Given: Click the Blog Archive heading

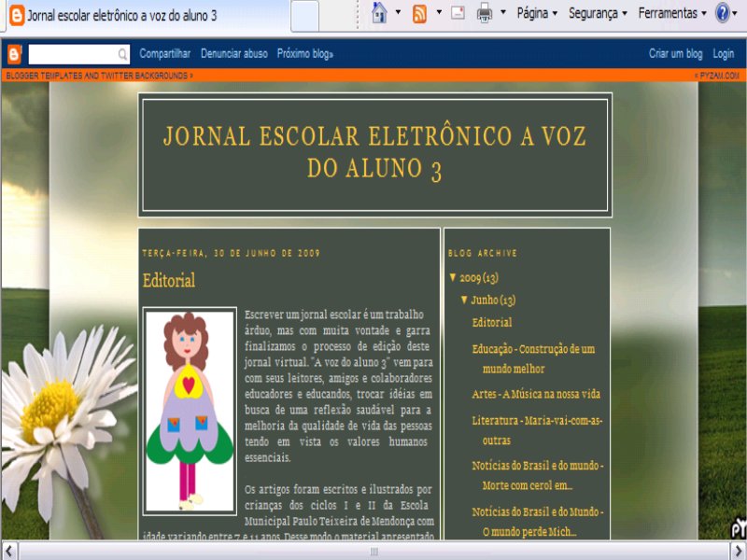Looking at the screenshot, I should click(x=482, y=253).
